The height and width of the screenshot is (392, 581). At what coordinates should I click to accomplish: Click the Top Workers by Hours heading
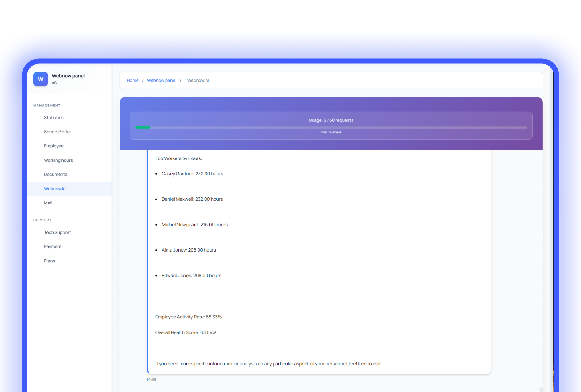pos(178,158)
